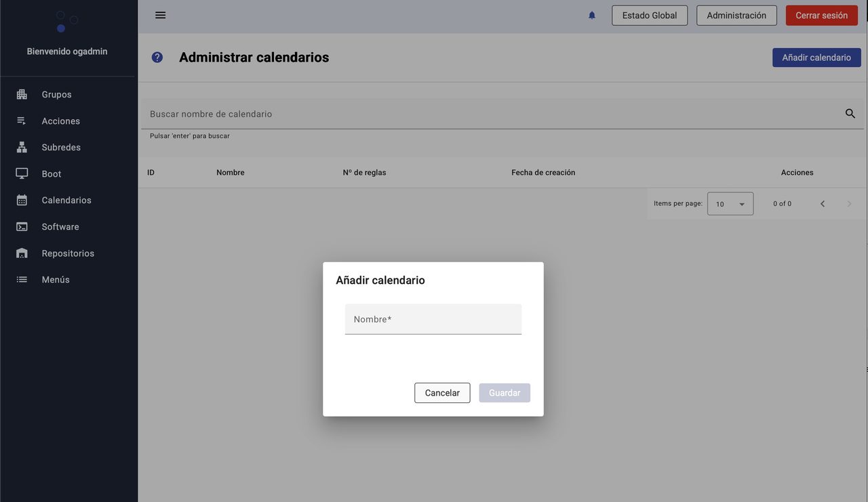Screen dimensions: 868x502
Task: Click the Boot monitor icon
Action: click(22, 174)
